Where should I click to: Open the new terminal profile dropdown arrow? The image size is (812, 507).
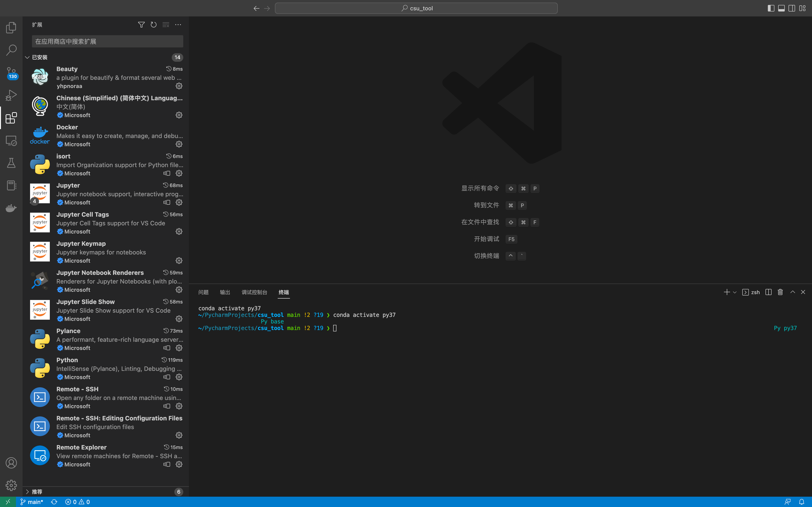click(735, 292)
